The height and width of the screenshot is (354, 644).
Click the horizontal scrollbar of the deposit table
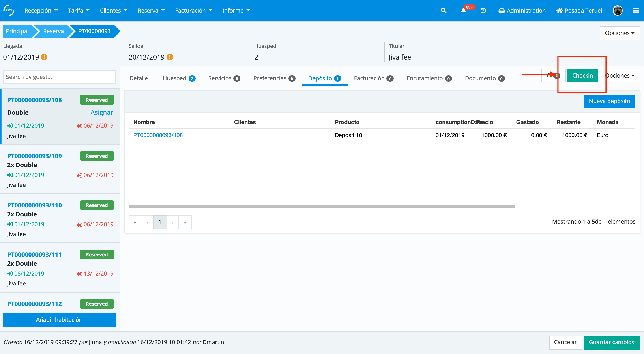(322, 207)
